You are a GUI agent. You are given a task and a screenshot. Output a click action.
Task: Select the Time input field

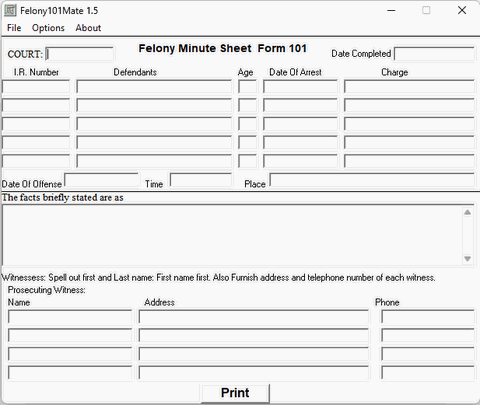pos(201,180)
